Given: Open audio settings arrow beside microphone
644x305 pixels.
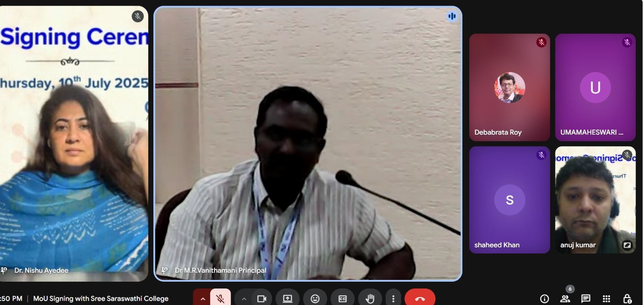Looking at the screenshot, I should [202, 298].
